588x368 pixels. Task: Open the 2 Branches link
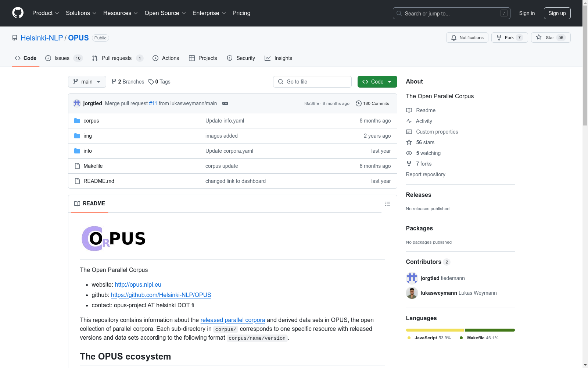128,82
